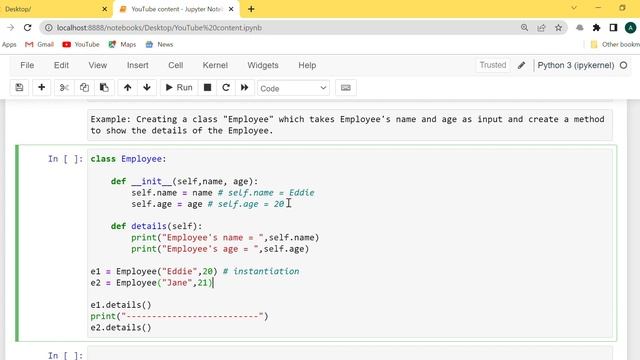The height and width of the screenshot is (360, 640).
Task: Save notebook with the floppy disk icon
Action: [x=19, y=87]
